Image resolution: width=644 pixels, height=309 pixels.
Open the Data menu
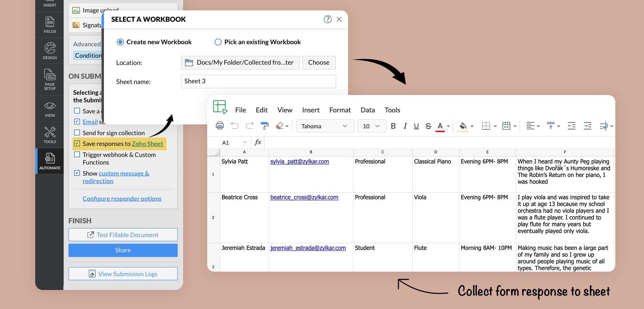(x=367, y=110)
